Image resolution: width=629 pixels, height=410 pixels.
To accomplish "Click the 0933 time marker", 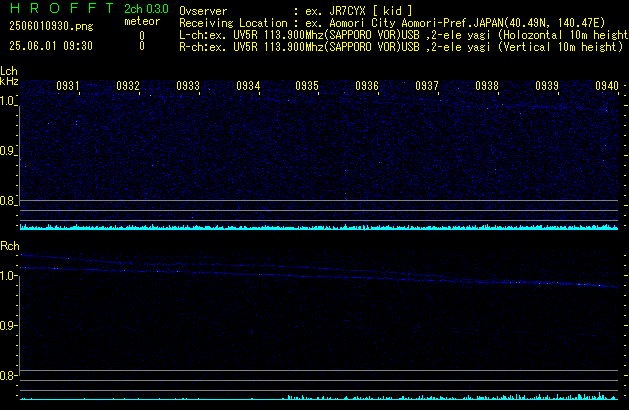I will [x=188, y=86].
